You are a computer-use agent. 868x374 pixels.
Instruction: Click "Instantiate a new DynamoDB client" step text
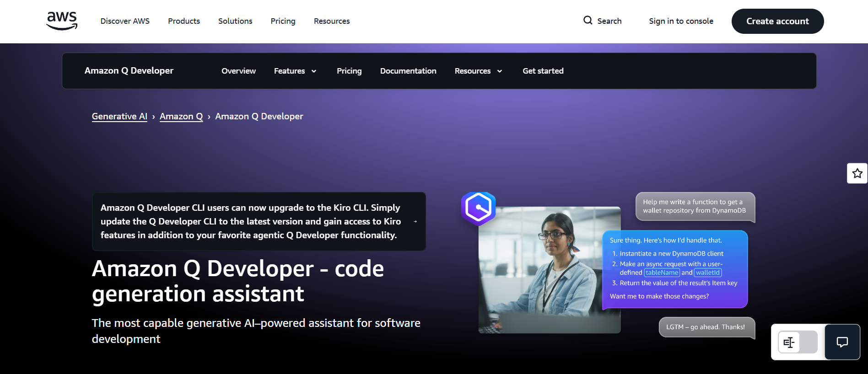tap(671, 254)
